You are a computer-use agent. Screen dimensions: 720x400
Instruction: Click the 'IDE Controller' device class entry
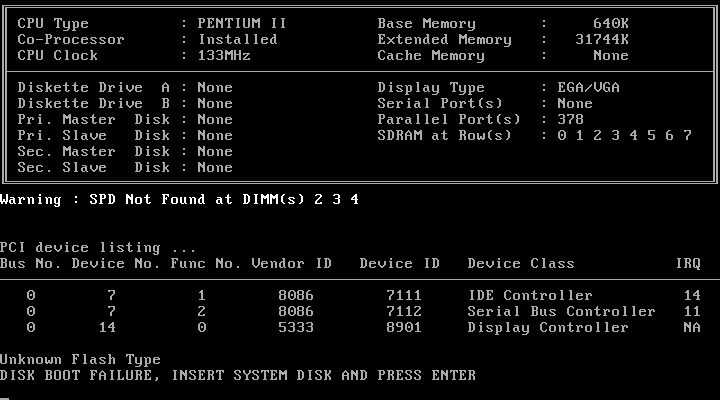coord(530,295)
